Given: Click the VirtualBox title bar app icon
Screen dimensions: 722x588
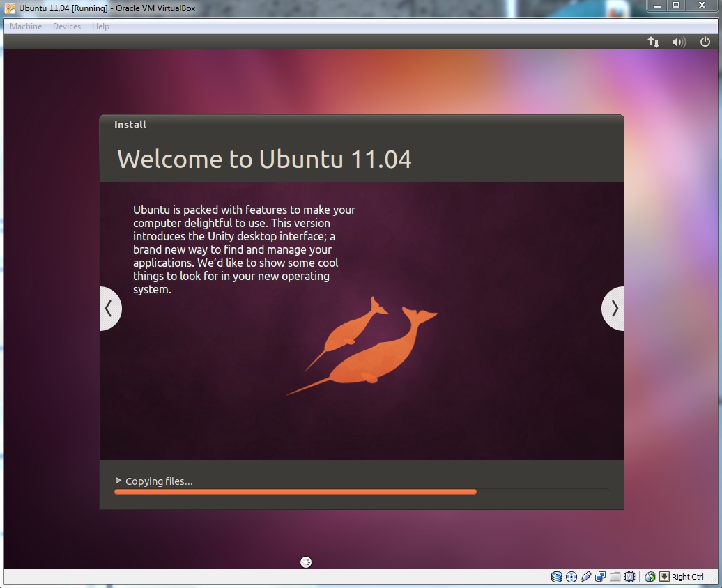Looking at the screenshot, I should (10, 8).
